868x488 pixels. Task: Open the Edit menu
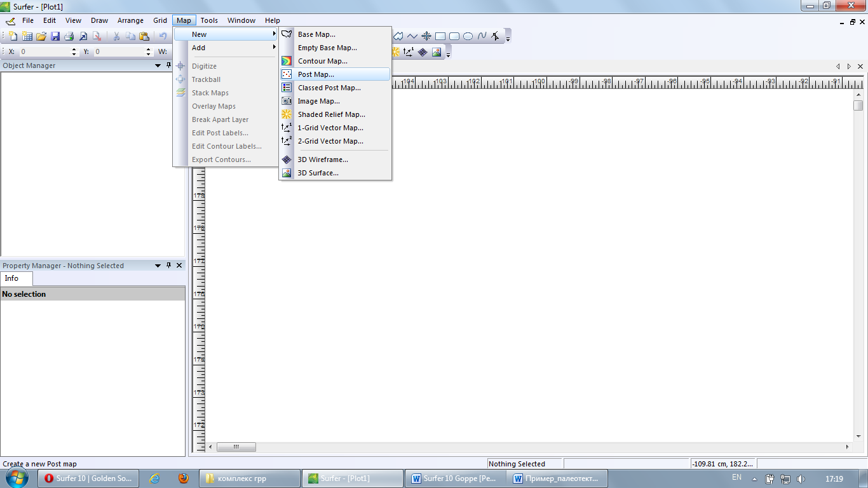click(x=50, y=20)
